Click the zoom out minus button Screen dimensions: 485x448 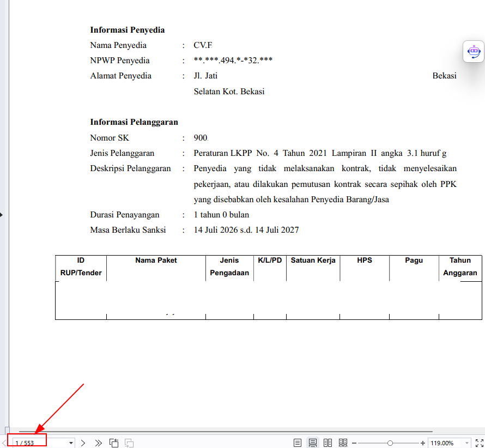[x=354, y=443]
